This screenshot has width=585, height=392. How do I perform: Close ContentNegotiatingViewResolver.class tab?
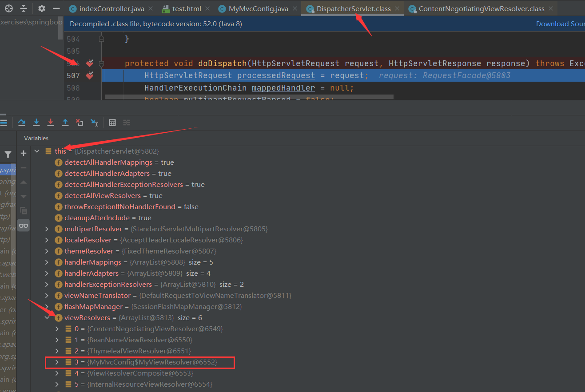pyautogui.click(x=551, y=8)
